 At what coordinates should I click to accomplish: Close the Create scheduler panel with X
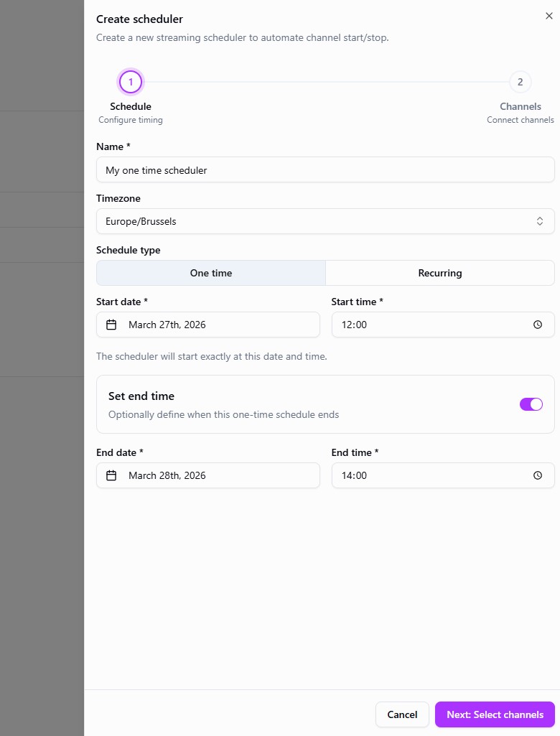pyautogui.click(x=549, y=16)
